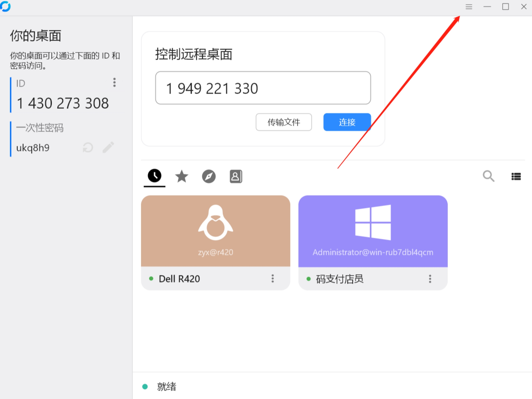The width and height of the screenshot is (532, 399).
Task: Search the peer list
Action: (x=488, y=176)
